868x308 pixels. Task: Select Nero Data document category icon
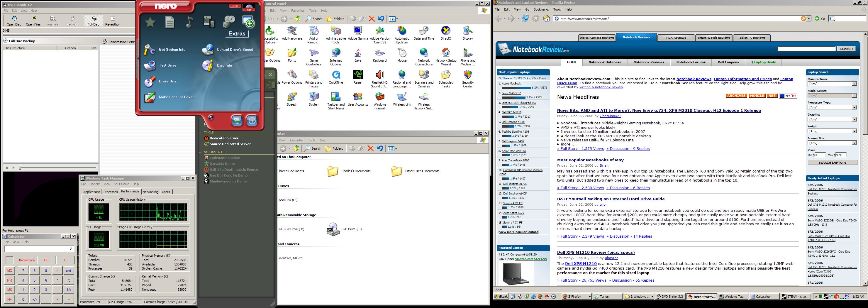click(170, 22)
